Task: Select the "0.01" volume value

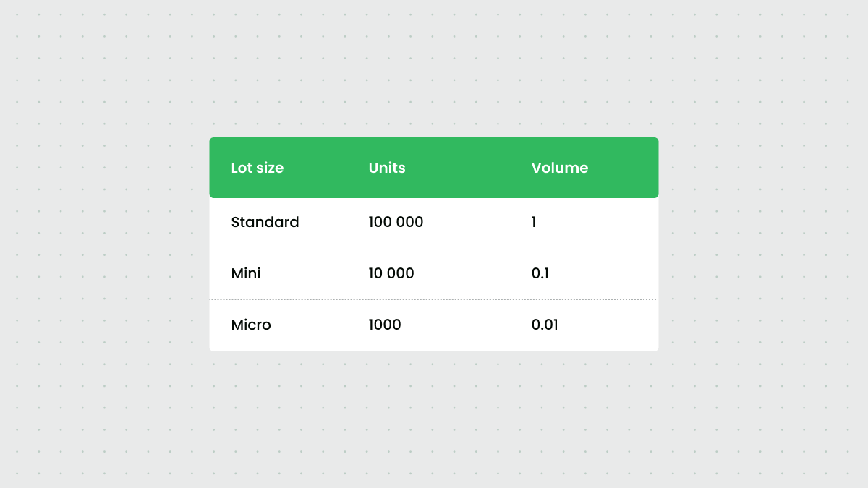Action: click(x=545, y=325)
